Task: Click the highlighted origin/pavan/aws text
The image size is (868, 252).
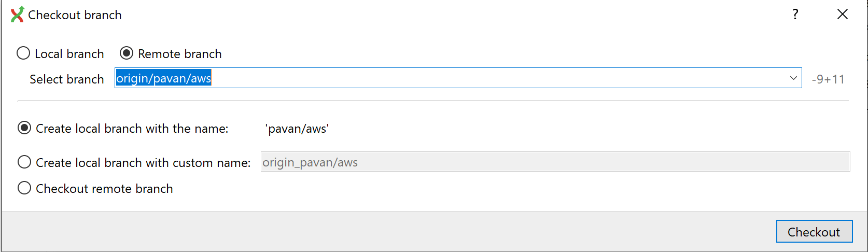Action: click(163, 78)
